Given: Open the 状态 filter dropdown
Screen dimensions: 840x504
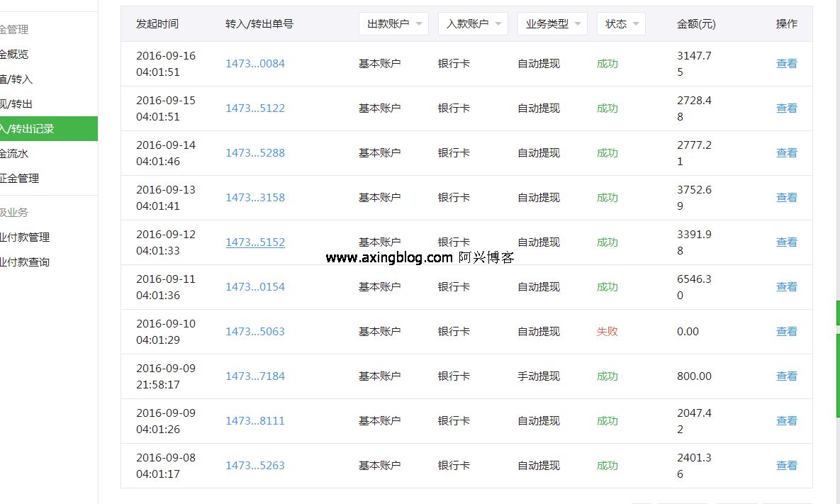Looking at the screenshot, I should click(621, 24).
